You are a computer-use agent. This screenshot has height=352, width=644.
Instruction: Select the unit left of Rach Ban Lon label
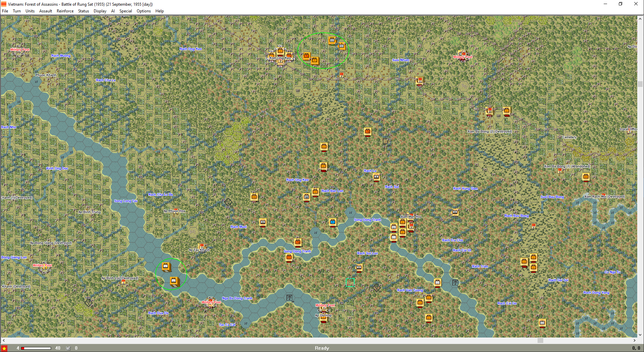coord(315,192)
